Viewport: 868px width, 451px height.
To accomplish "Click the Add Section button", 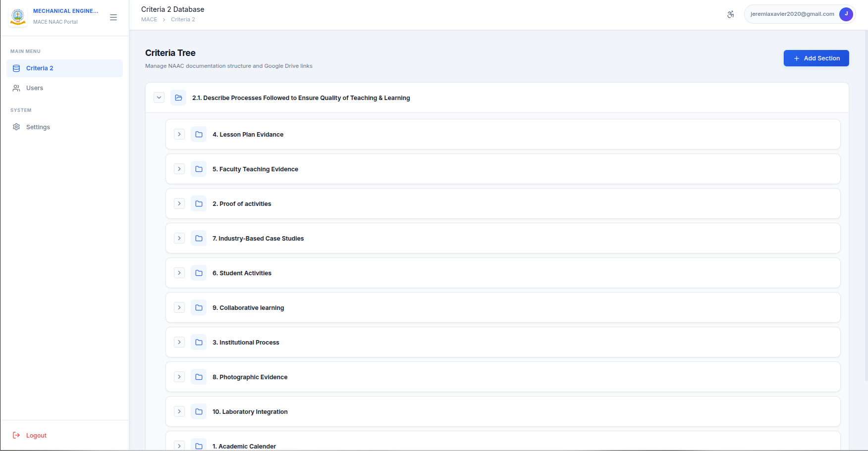I will (816, 58).
